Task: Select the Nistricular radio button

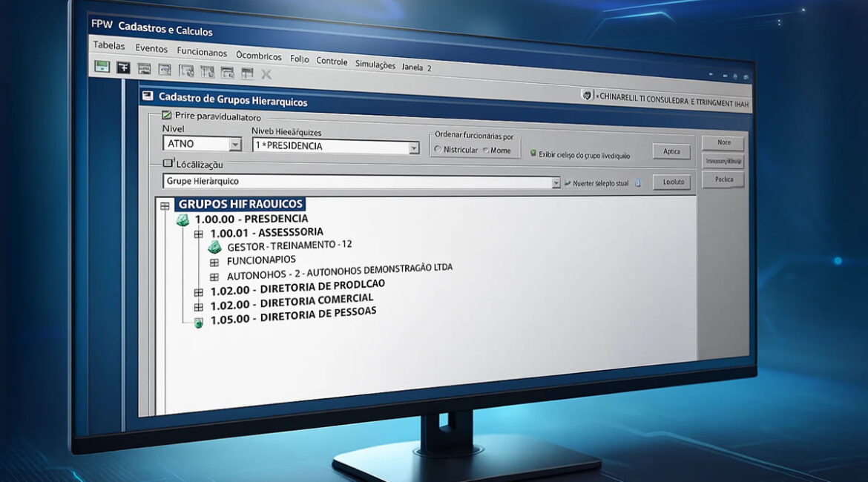Action: 438,150
